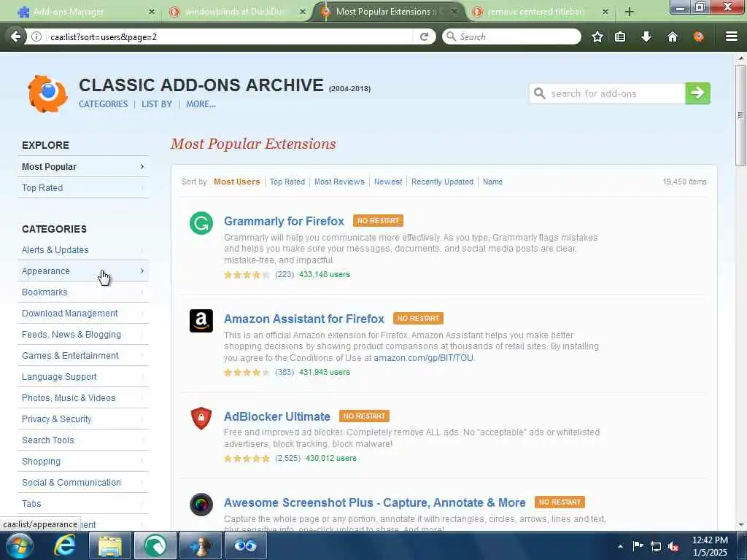Open the eyes icon taskbar application

click(x=245, y=545)
